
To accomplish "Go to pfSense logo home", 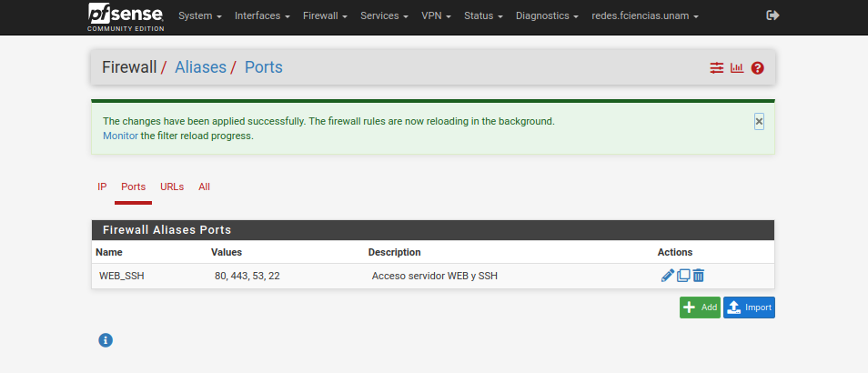I will point(125,16).
